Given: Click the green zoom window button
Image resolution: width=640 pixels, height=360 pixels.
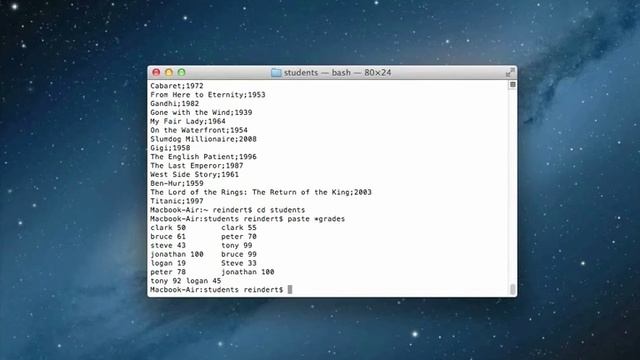Looking at the screenshot, I should 181,72.
